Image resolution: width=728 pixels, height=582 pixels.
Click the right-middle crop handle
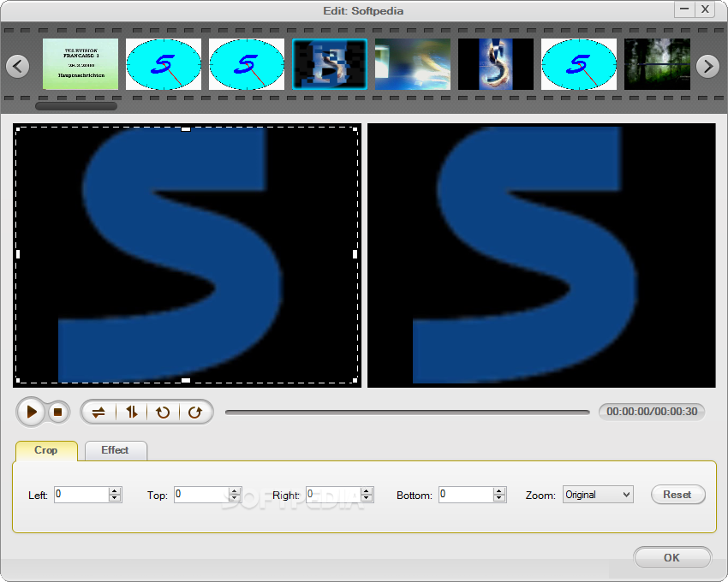[x=355, y=254]
